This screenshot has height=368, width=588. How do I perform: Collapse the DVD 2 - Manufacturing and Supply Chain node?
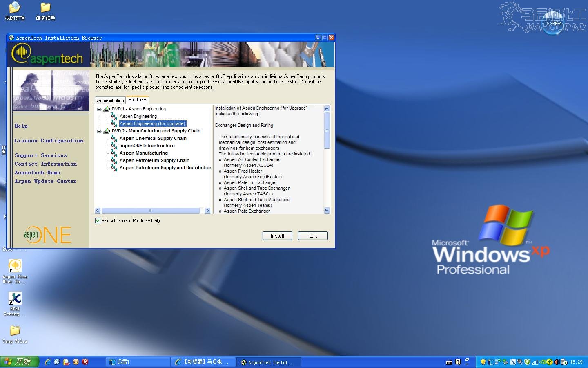[99, 131]
